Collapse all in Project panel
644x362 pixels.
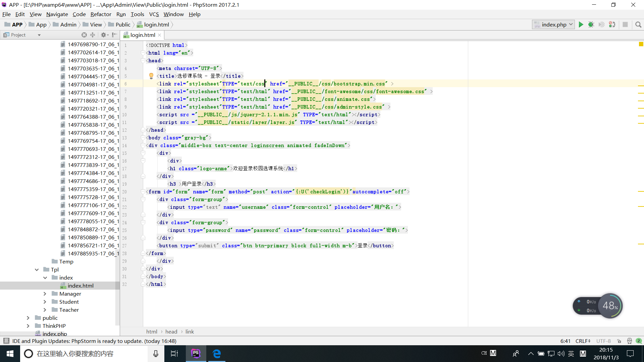point(93,35)
